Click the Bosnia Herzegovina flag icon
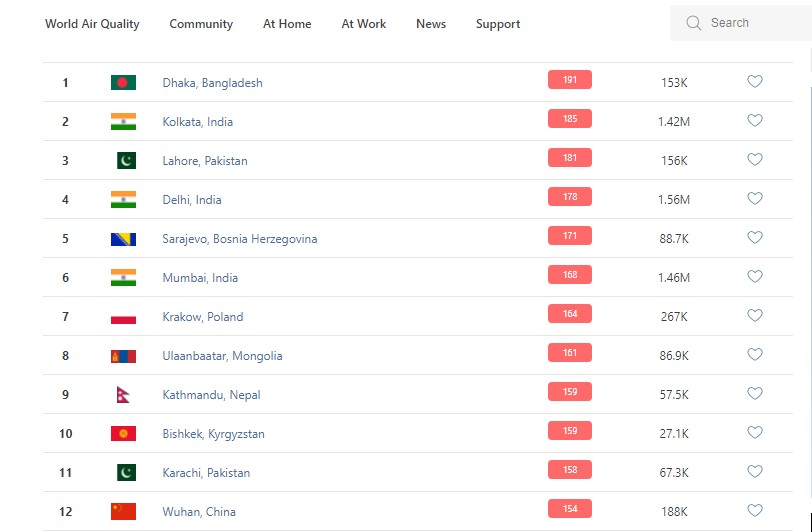 (123, 239)
